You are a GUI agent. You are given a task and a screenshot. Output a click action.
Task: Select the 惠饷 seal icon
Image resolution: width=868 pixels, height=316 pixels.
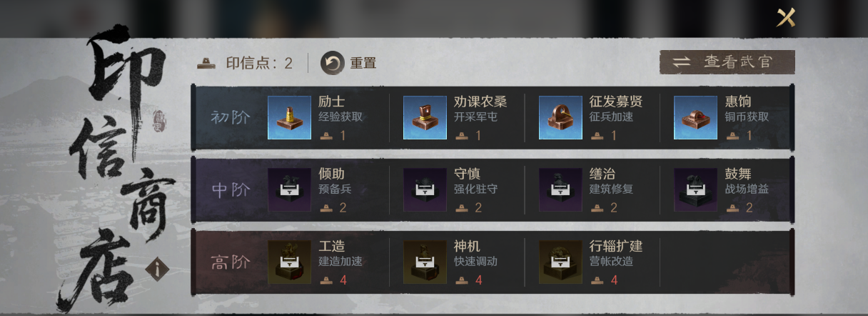point(695,117)
